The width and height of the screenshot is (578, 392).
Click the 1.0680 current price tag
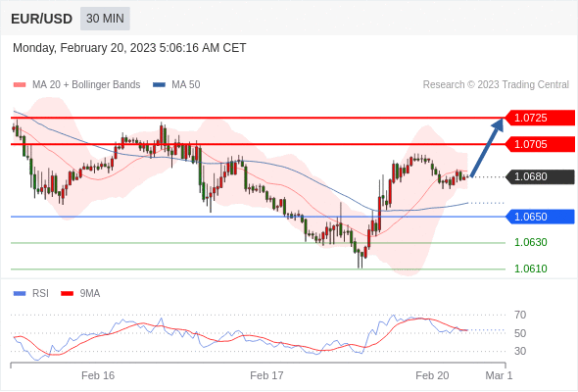point(540,177)
